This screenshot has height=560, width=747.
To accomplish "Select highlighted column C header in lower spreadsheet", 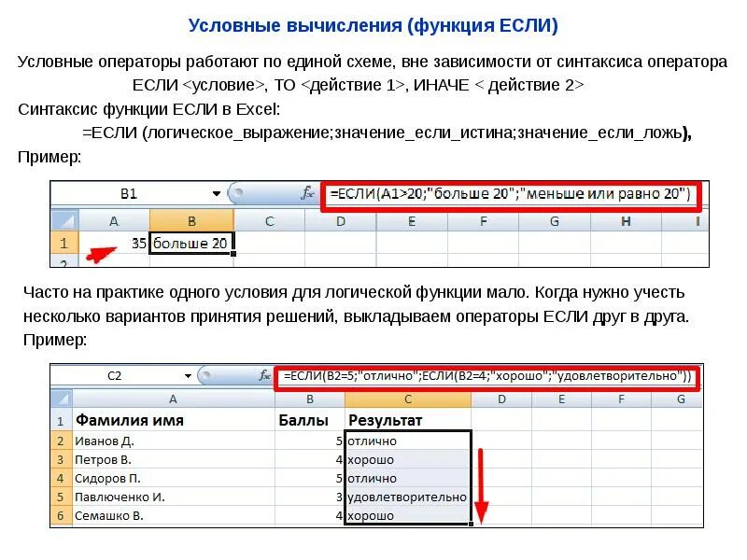I will point(408,399).
